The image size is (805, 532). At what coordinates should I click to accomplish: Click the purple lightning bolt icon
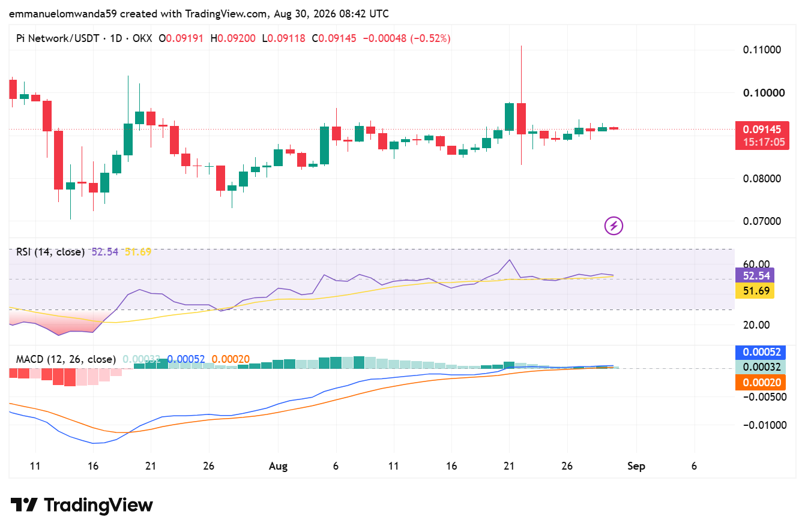pos(614,226)
